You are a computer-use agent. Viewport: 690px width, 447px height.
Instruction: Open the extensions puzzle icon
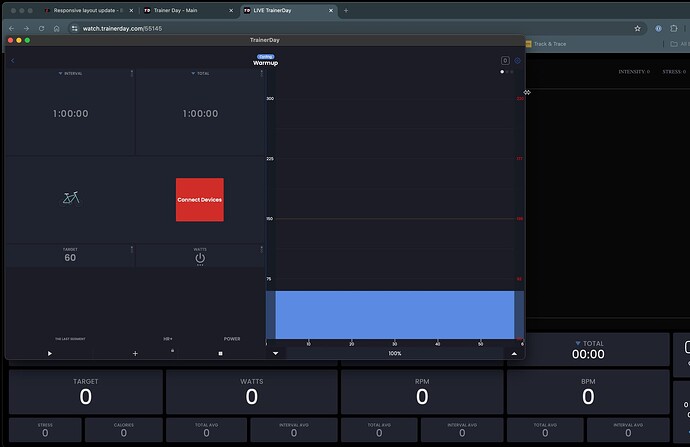(673, 29)
